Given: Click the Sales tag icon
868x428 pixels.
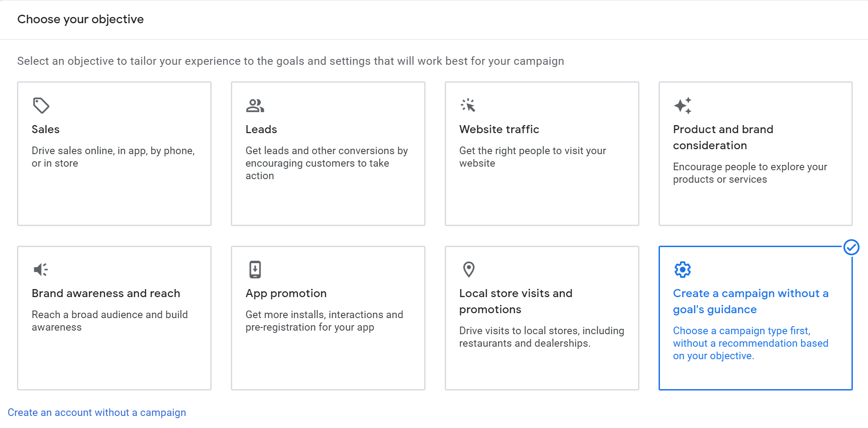Looking at the screenshot, I should coord(41,106).
